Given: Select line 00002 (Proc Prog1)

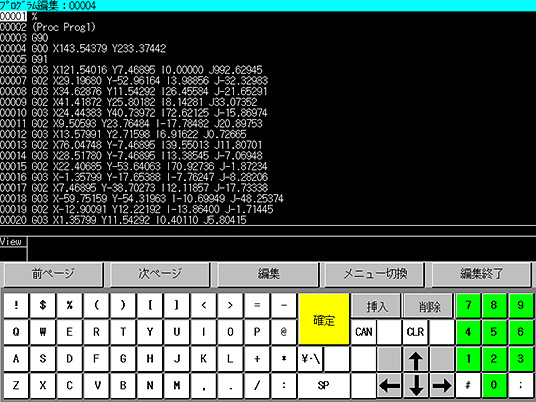Looking at the screenshot, I should [48, 27].
